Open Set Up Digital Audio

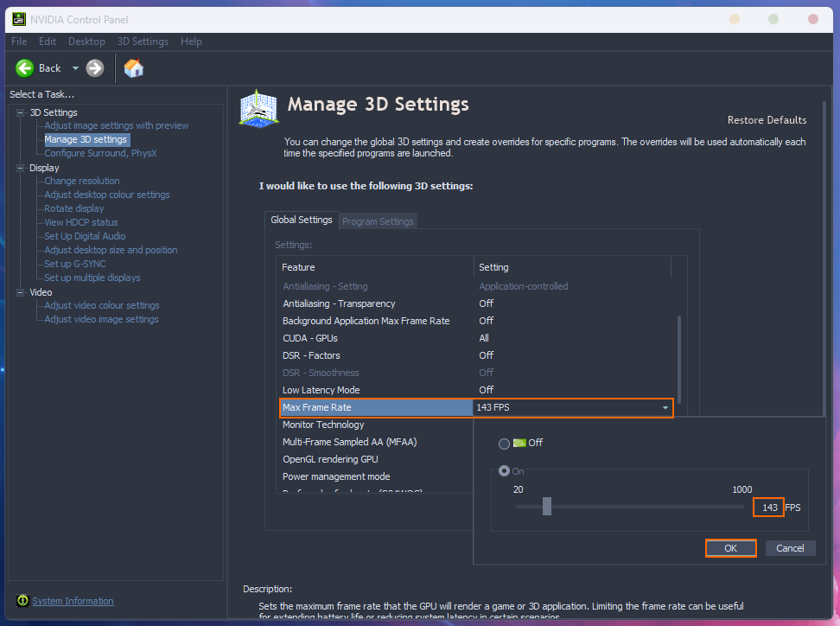[85, 236]
